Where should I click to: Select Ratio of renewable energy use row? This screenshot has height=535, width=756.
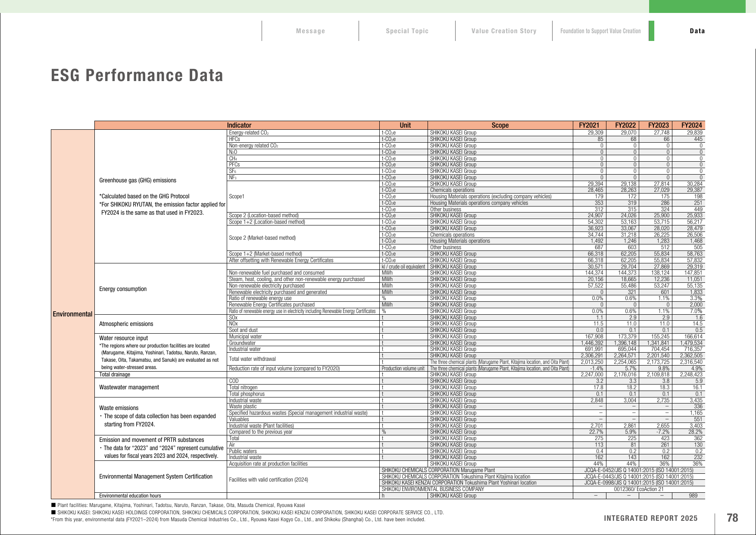click(260, 298)
